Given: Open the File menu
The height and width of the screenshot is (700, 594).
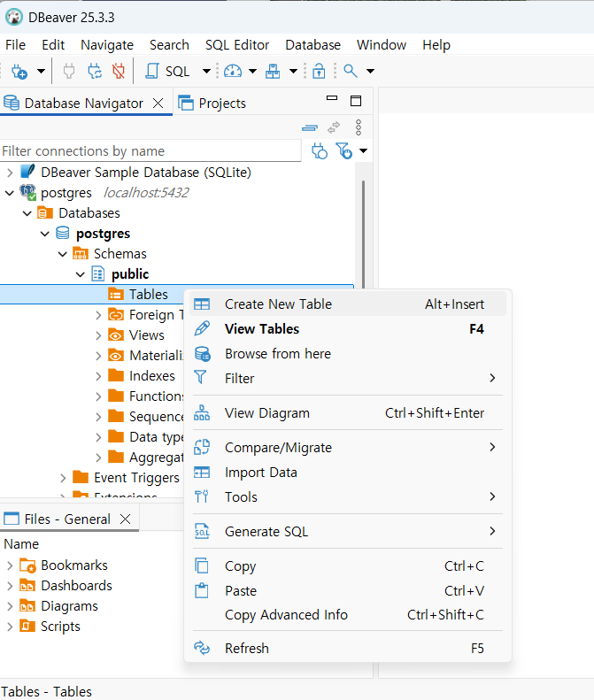Looking at the screenshot, I should pyautogui.click(x=15, y=45).
